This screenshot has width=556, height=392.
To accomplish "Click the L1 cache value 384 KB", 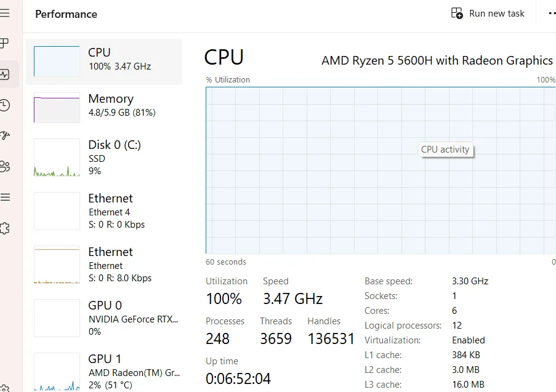I will [x=465, y=355].
